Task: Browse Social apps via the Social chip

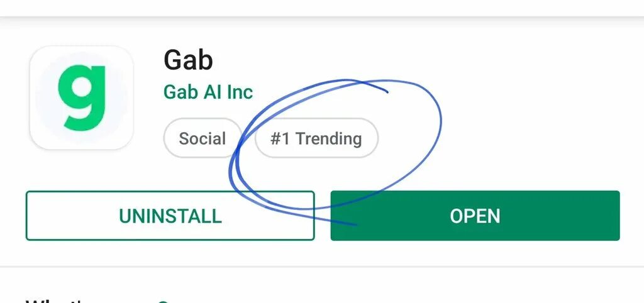Action: click(203, 138)
